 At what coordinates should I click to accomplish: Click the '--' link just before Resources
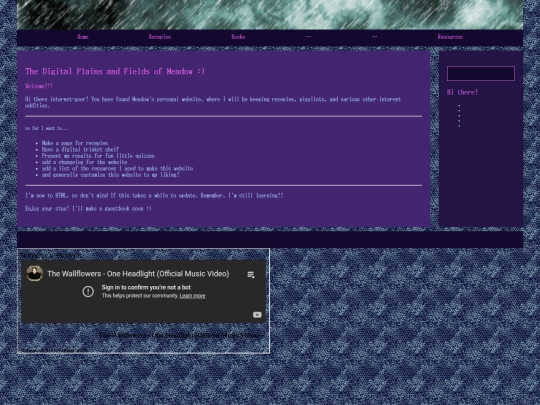coord(375,37)
